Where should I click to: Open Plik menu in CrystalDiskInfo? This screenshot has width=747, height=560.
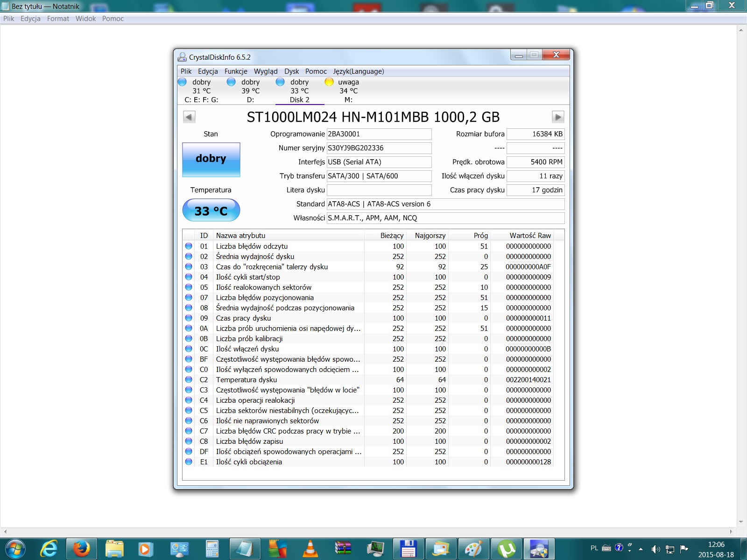(186, 71)
